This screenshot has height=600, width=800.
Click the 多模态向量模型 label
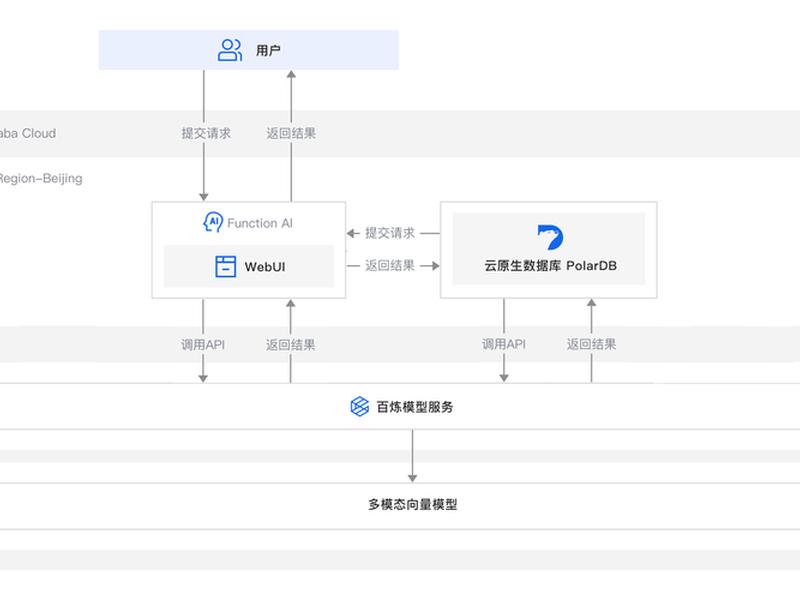tap(413, 505)
